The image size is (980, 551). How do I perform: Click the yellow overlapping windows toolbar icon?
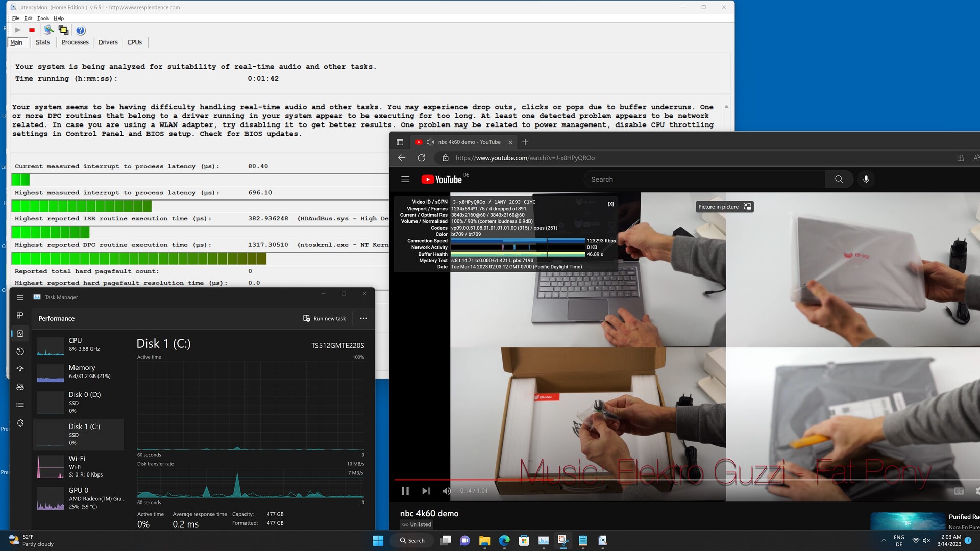coord(63,30)
